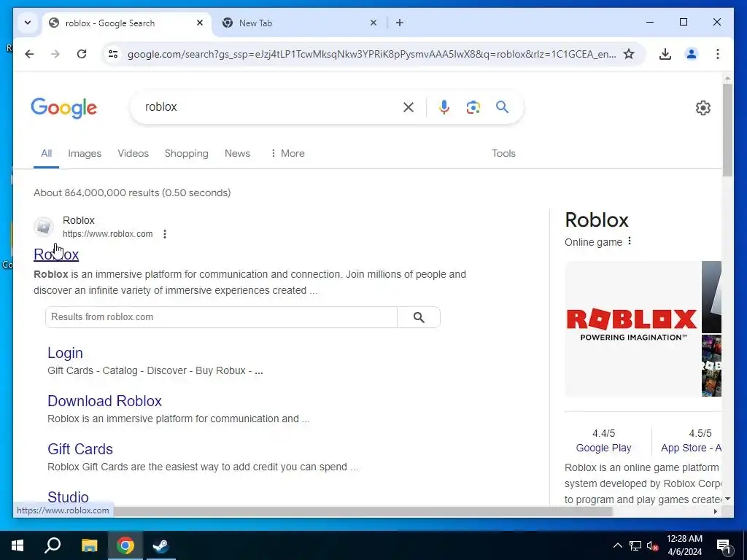The image size is (747, 560).
Task: Switch to Videos results
Action: coord(133,153)
